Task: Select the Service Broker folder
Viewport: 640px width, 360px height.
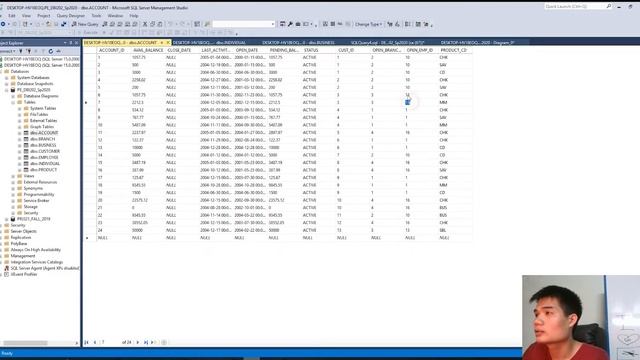Action: click(36, 200)
